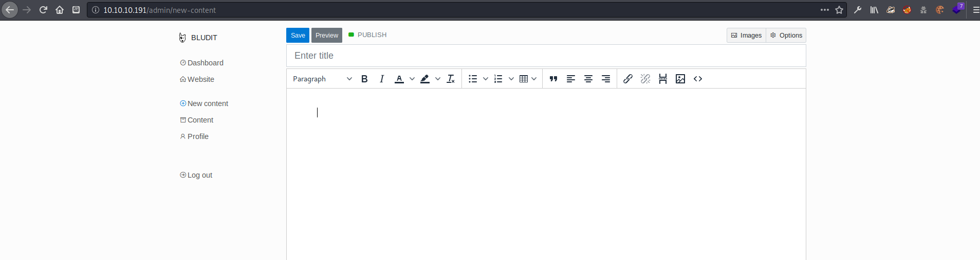Screen dimensions: 980x260
Task: Click the Enter title field
Action: pyautogui.click(x=546, y=56)
